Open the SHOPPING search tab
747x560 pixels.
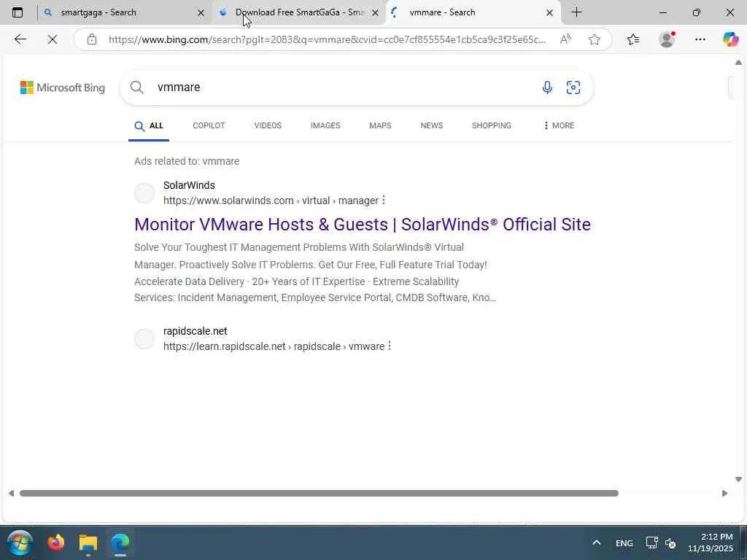tap(491, 125)
